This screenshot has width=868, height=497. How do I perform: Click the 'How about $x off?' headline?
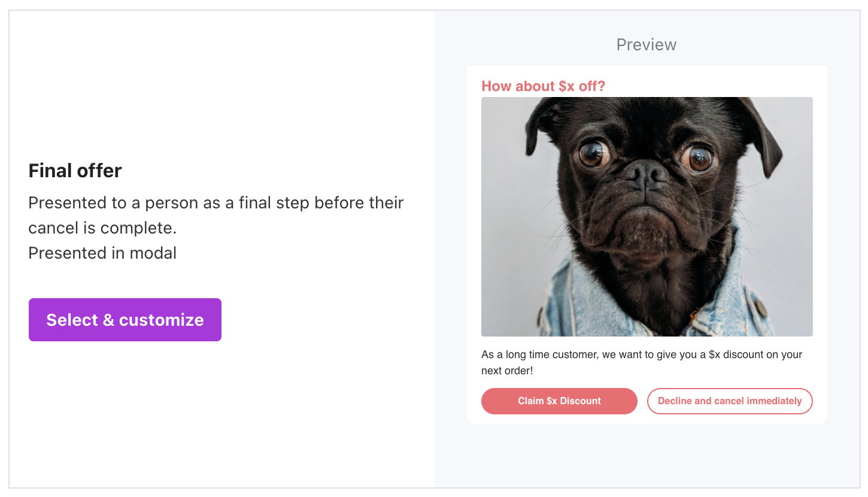[543, 86]
